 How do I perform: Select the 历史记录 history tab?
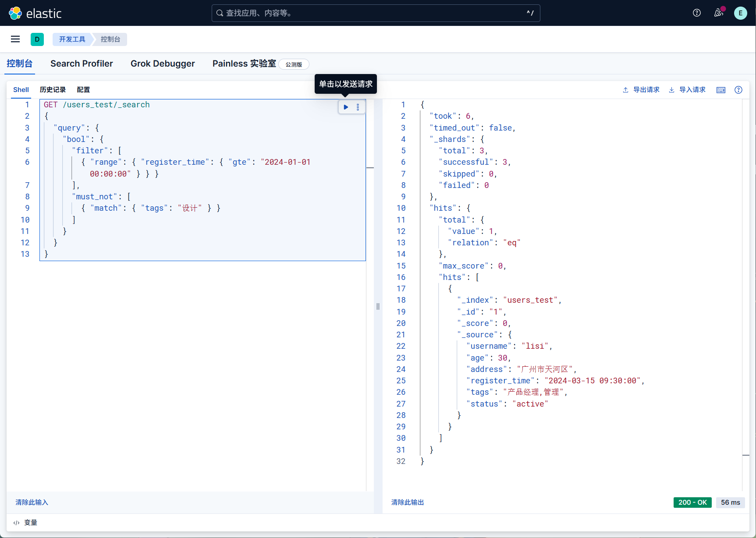[x=53, y=90]
